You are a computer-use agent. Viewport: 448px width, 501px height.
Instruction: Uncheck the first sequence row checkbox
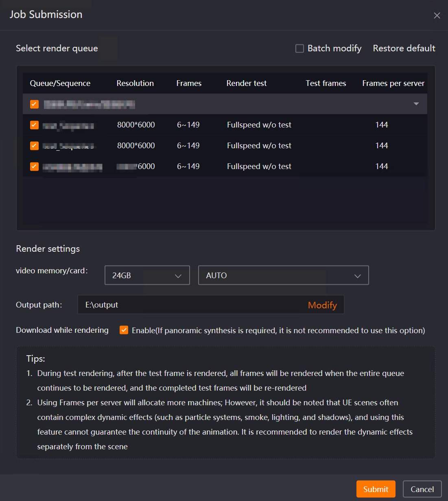point(34,125)
